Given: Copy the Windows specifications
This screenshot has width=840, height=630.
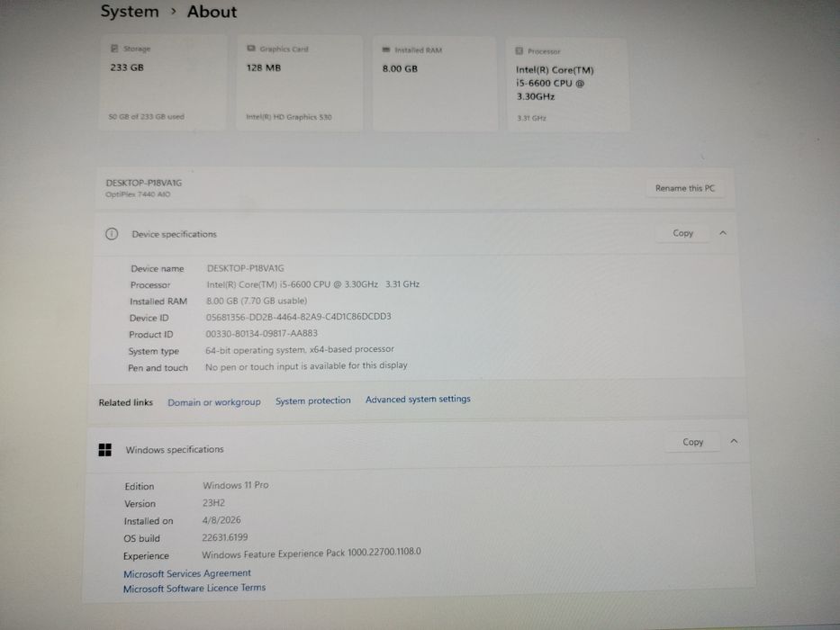Looking at the screenshot, I should coord(692,442).
